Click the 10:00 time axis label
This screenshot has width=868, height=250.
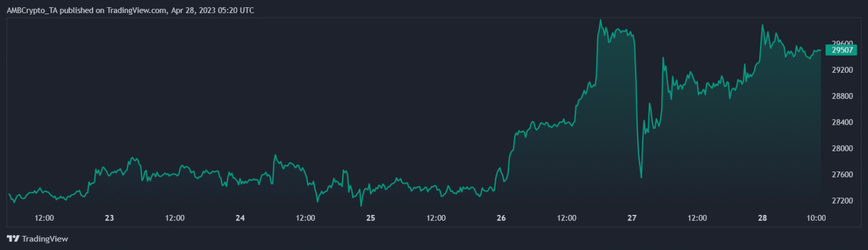point(817,218)
